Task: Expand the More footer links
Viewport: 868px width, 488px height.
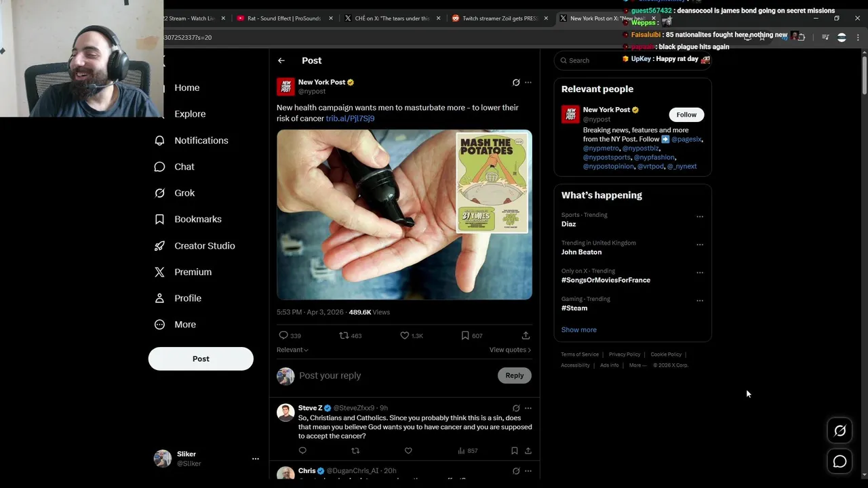Action: point(637,365)
